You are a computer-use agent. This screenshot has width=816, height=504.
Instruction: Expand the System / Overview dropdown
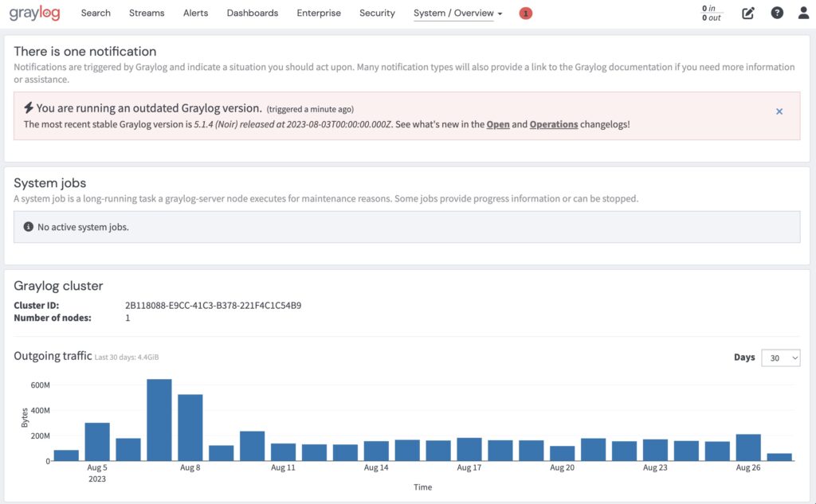tap(458, 13)
